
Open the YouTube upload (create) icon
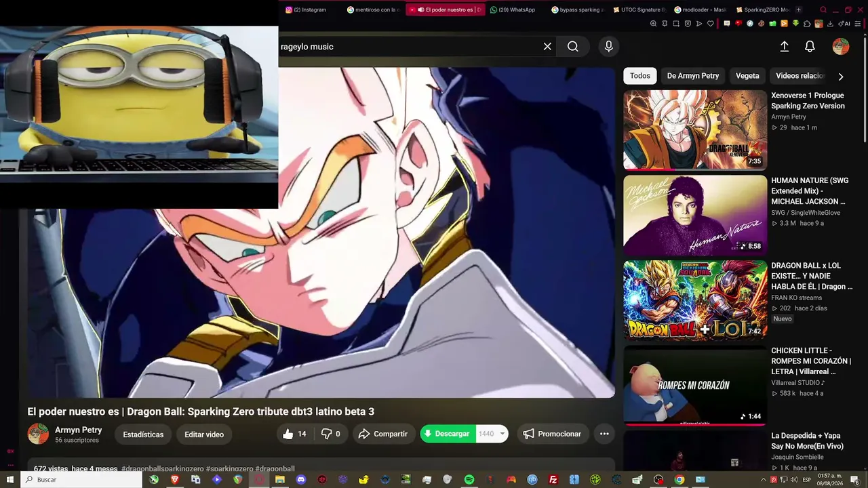[784, 47]
